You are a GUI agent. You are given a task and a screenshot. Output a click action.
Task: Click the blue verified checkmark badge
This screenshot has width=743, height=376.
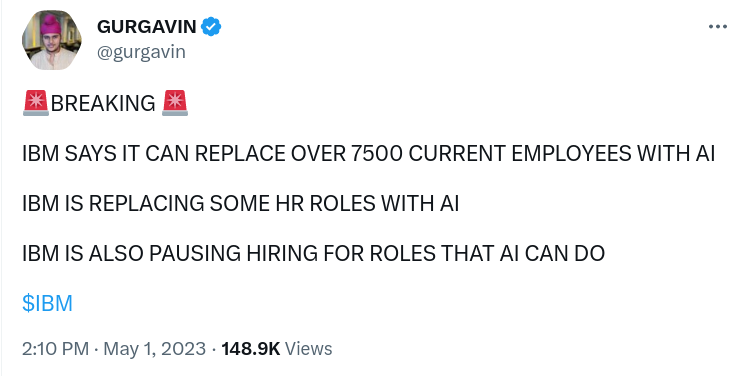tap(211, 27)
